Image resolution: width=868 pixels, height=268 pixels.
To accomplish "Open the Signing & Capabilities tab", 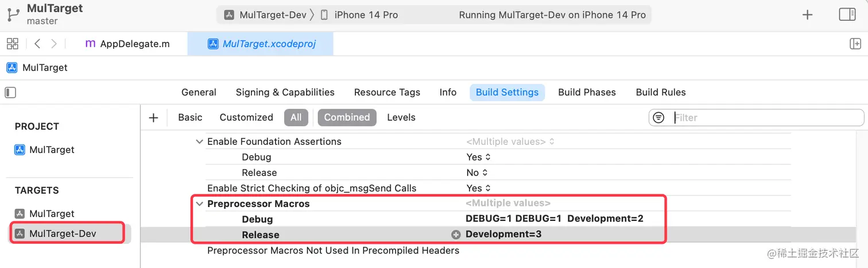I will point(285,92).
